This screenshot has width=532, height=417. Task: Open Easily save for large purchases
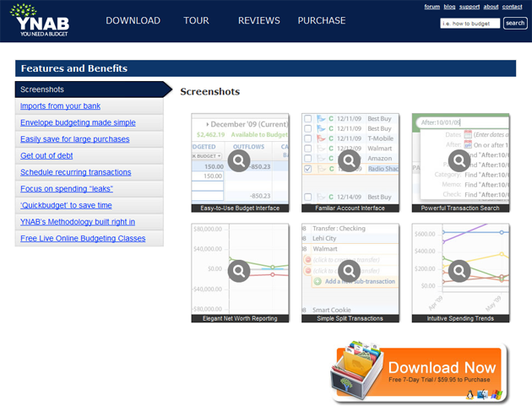tap(74, 139)
